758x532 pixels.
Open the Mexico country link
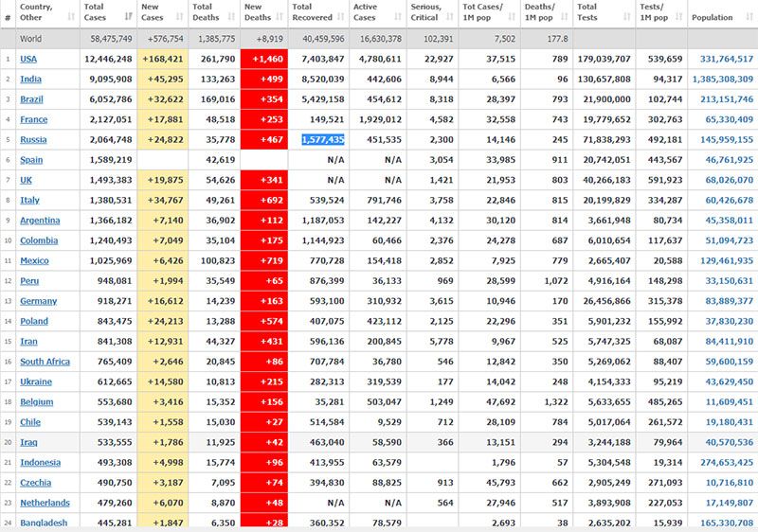pyautogui.click(x=34, y=261)
